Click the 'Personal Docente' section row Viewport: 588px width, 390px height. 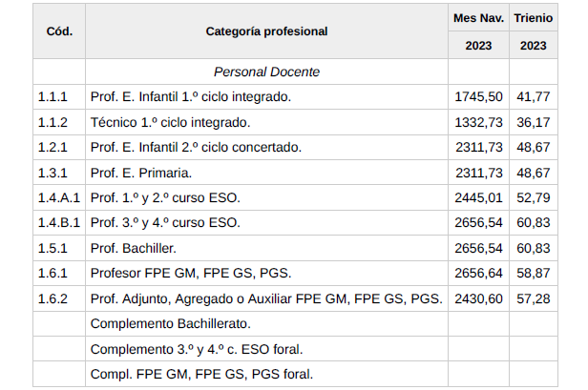pos(266,72)
